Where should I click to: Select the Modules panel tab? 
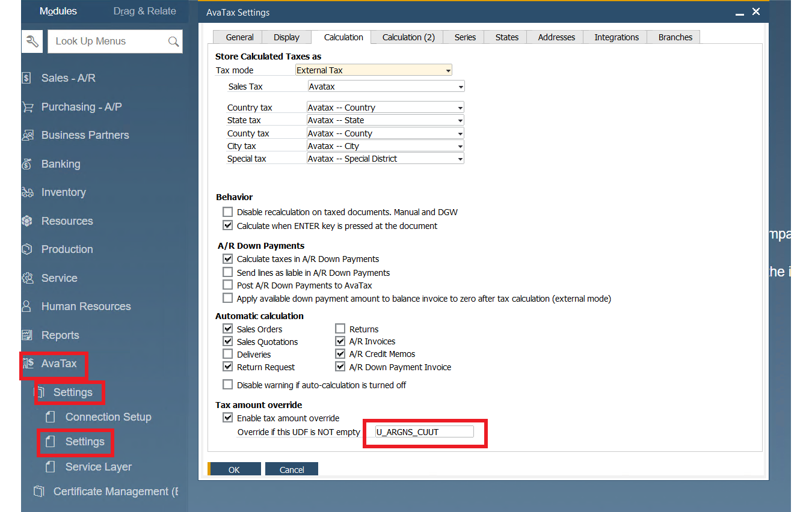(x=58, y=11)
